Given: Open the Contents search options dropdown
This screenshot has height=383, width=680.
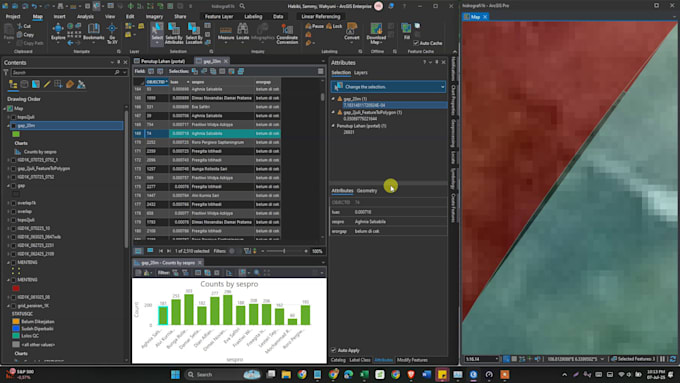Looking at the screenshot, I should point(124,72).
